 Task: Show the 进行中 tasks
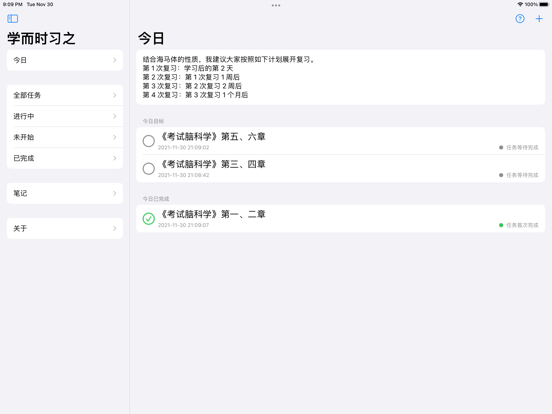65,116
